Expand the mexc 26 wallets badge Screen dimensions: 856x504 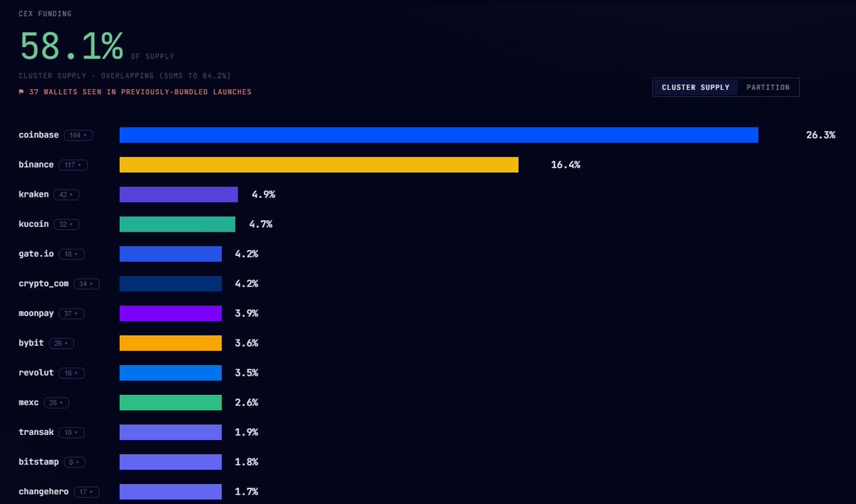(56, 403)
